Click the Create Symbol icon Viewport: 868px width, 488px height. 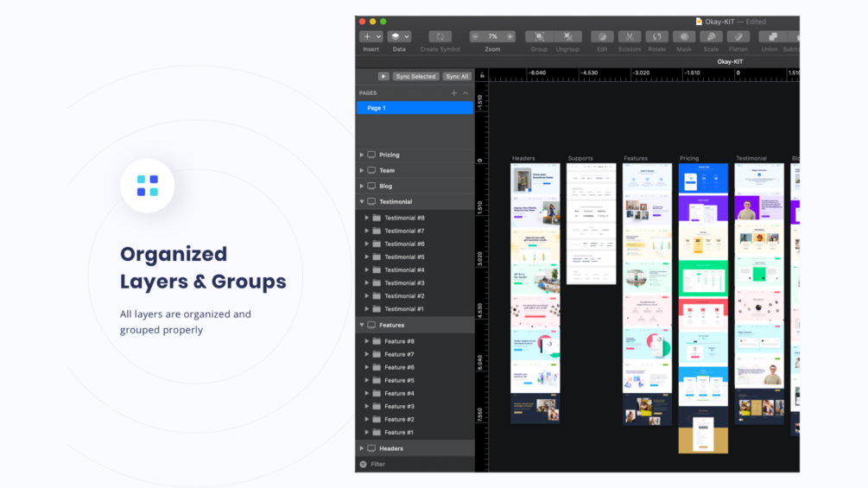coord(440,36)
